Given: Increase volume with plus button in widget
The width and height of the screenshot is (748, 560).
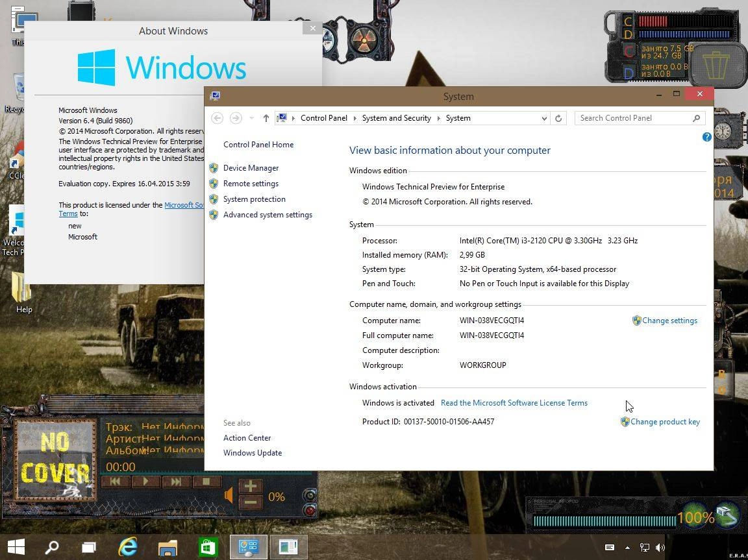Looking at the screenshot, I should point(251,486).
